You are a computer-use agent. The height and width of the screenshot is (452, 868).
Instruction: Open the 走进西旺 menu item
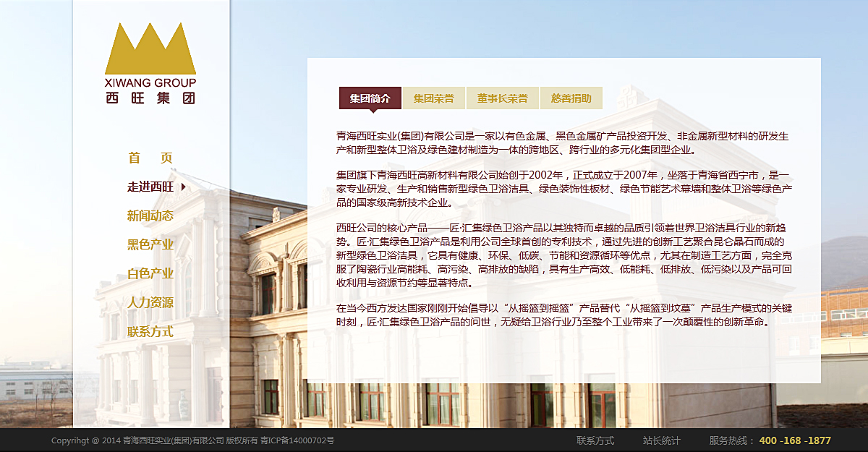(x=150, y=187)
